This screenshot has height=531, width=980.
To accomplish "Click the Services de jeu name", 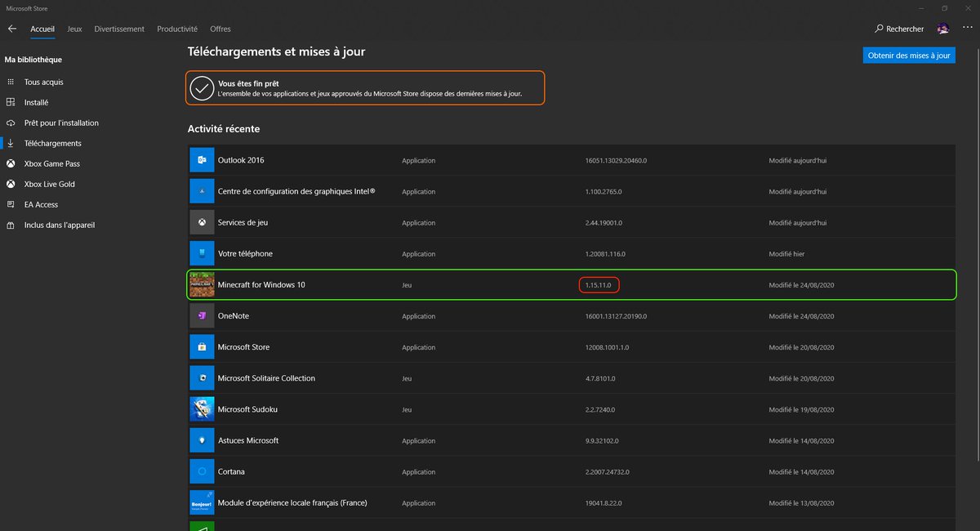I will click(x=243, y=222).
